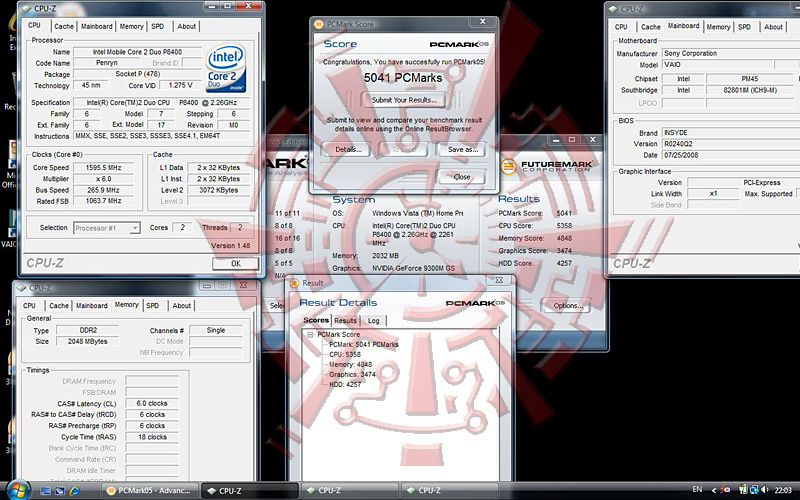This screenshot has height=500, width=800.
Task: Click title icon of CPU-Z Memory window
Action: 21,288
